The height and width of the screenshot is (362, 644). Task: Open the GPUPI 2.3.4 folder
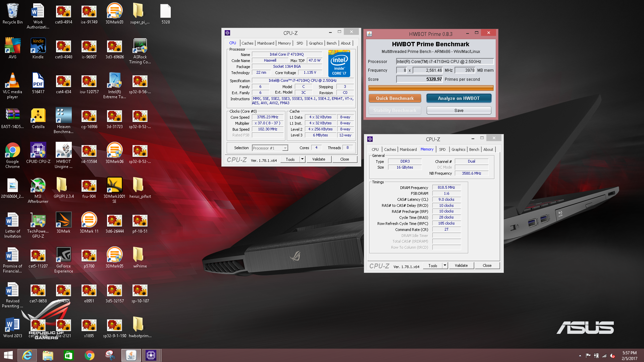click(x=64, y=188)
